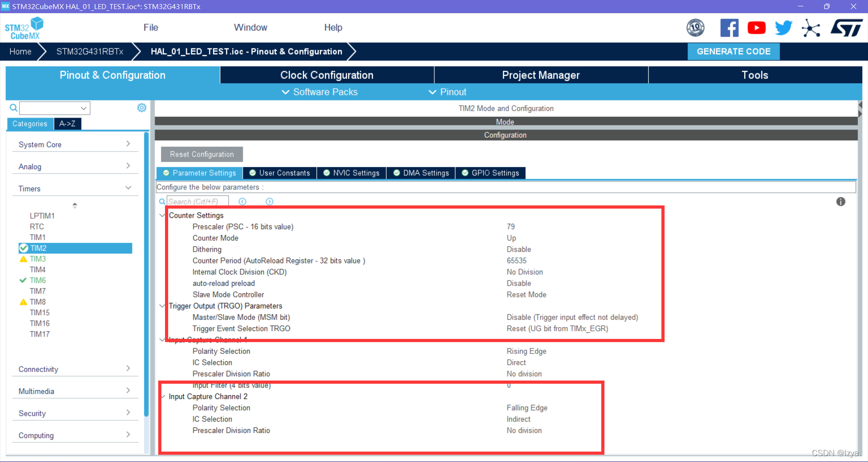Screen dimensions: 868x462
Task: Click the TIM8 warning triangle icon
Action: pyautogui.click(x=24, y=302)
